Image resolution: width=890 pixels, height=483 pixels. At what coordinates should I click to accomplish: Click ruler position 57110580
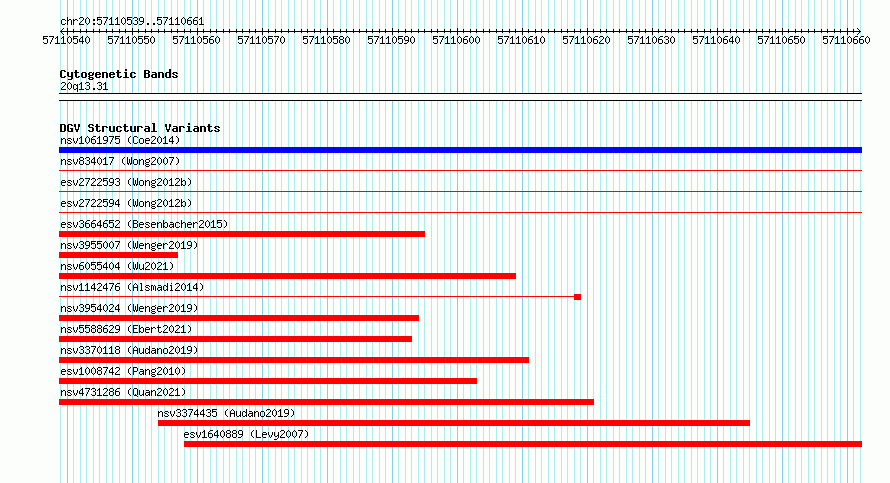pyautogui.click(x=326, y=40)
